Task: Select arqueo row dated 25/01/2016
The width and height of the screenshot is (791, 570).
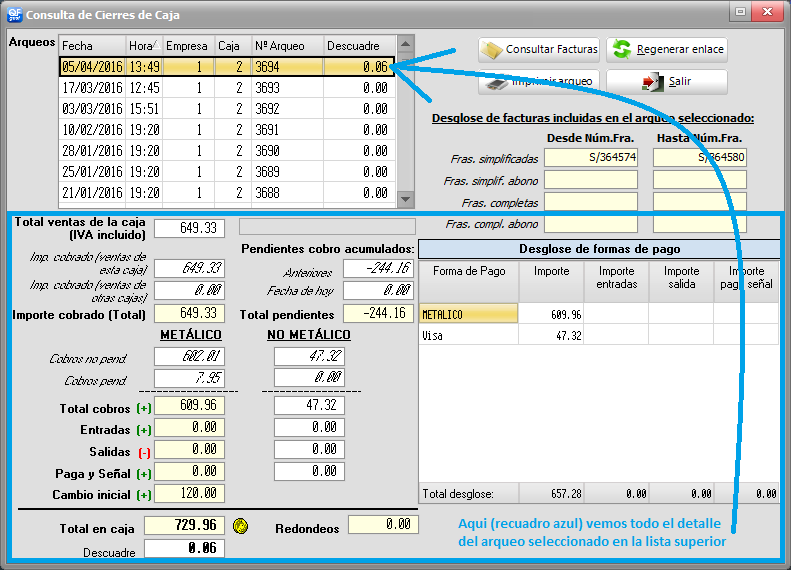Action: (227, 172)
